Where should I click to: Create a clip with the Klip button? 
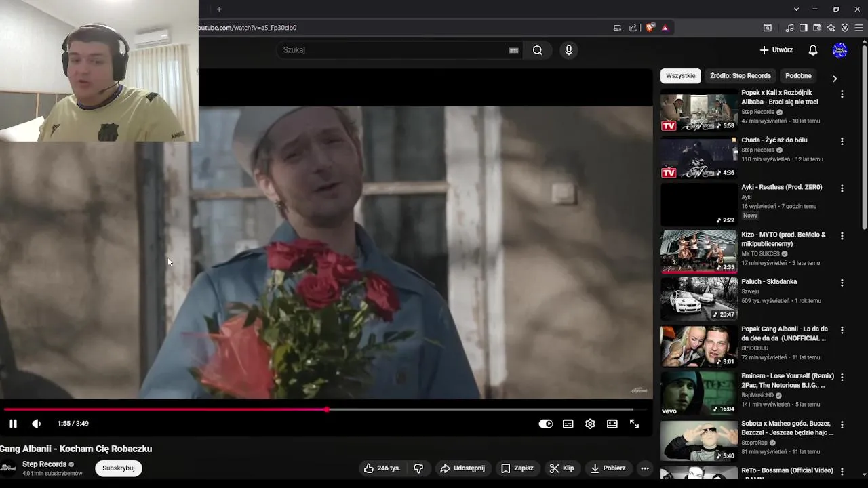pyautogui.click(x=561, y=468)
